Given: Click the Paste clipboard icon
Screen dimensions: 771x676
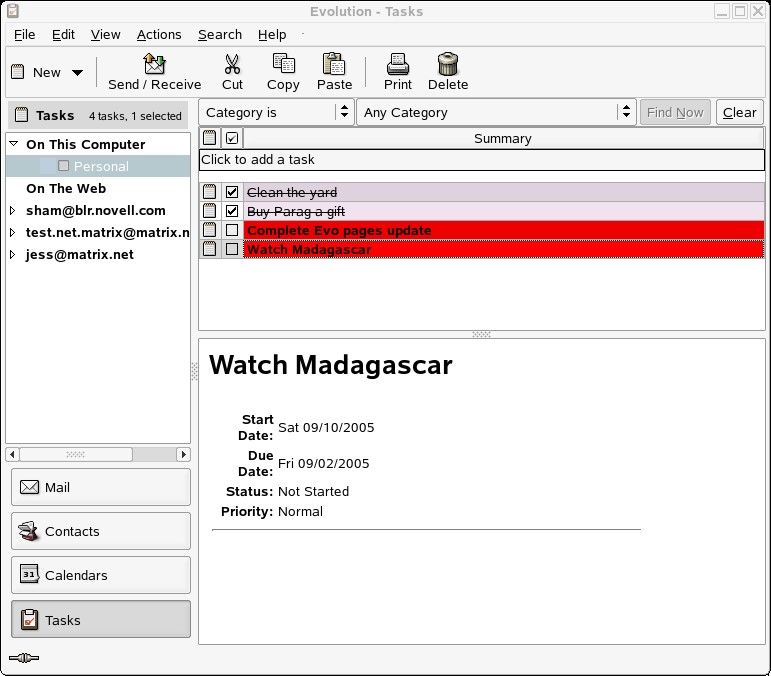Looking at the screenshot, I should [334, 64].
